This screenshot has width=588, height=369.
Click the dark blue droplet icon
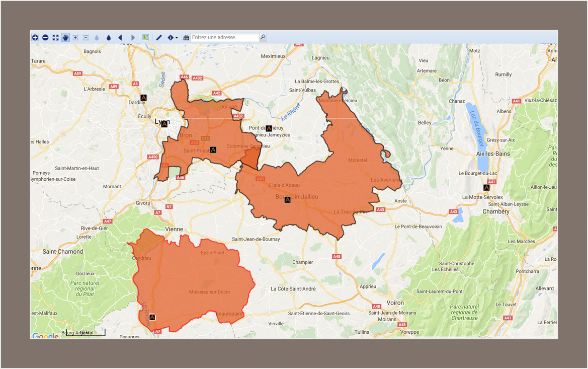109,38
